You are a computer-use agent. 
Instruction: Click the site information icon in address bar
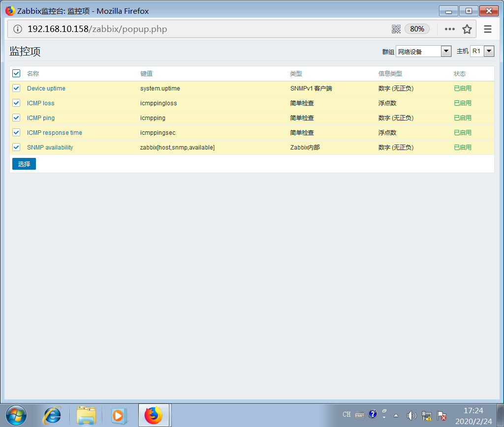pos(18,29)
